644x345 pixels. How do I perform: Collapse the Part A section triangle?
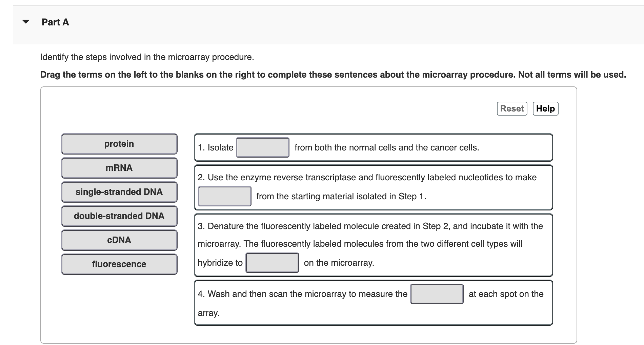pos(25,22)
